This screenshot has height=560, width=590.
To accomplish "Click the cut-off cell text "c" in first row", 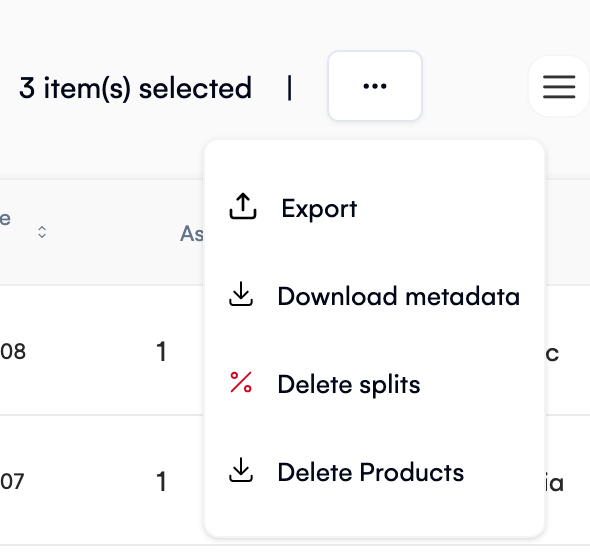I will tap(552, 354).
